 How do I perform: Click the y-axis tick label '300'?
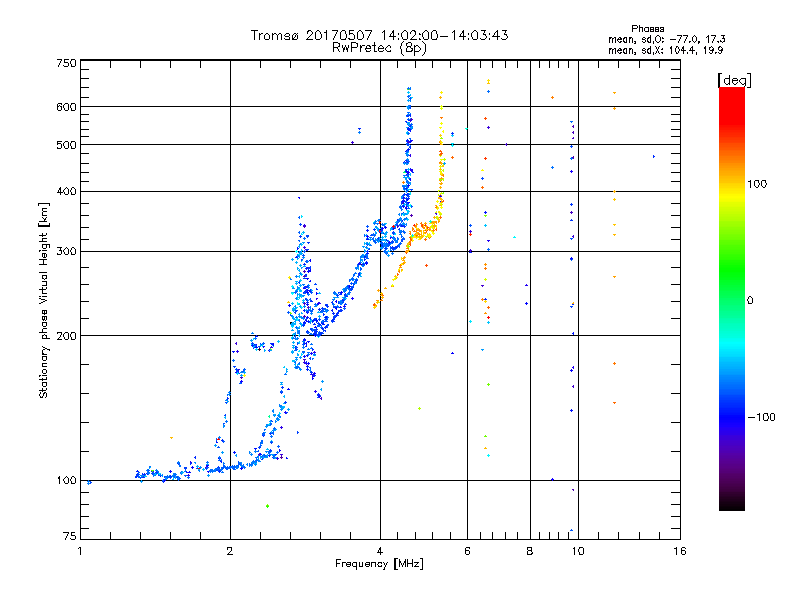coord(66,251)
